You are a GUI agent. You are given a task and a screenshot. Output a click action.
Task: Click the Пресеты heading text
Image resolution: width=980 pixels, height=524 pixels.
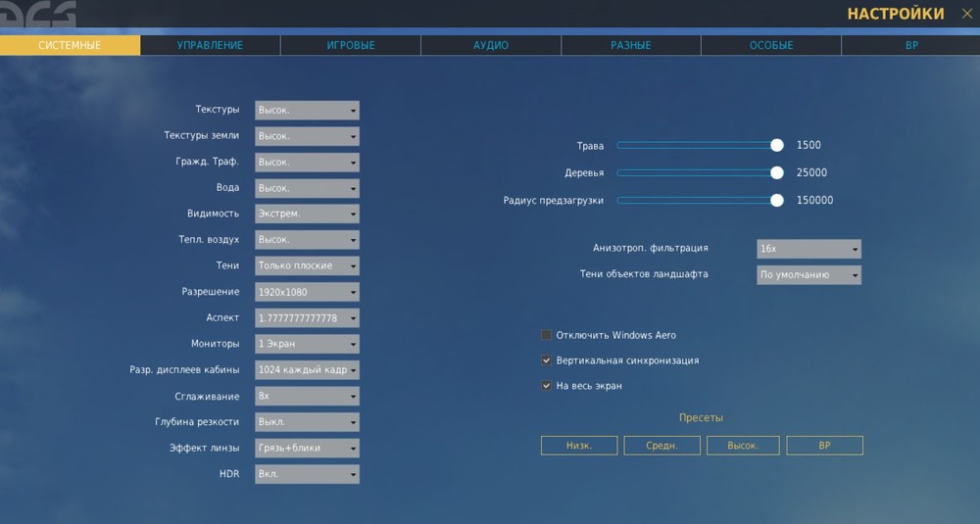pos(702,418)
